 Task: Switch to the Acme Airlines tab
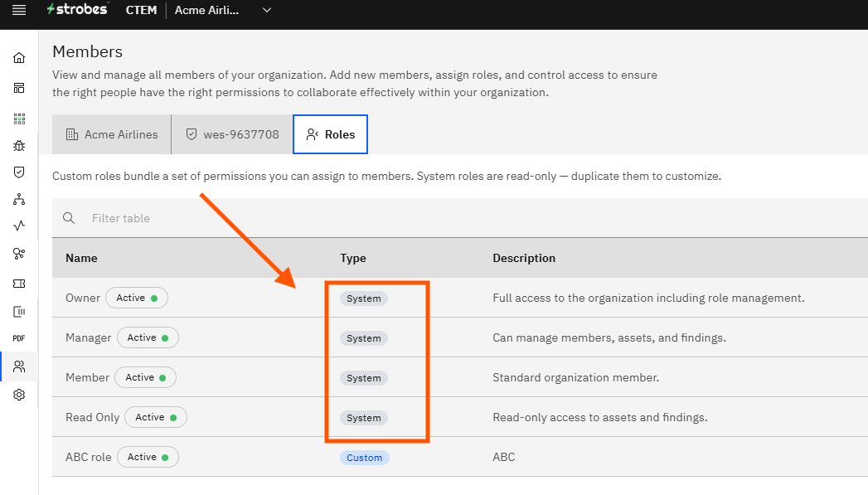coord(112,134)
